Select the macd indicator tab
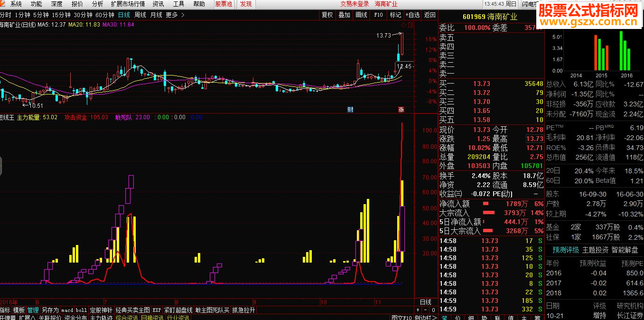The image size is (644, 320). pyautogui.click(x=67, y=310)
